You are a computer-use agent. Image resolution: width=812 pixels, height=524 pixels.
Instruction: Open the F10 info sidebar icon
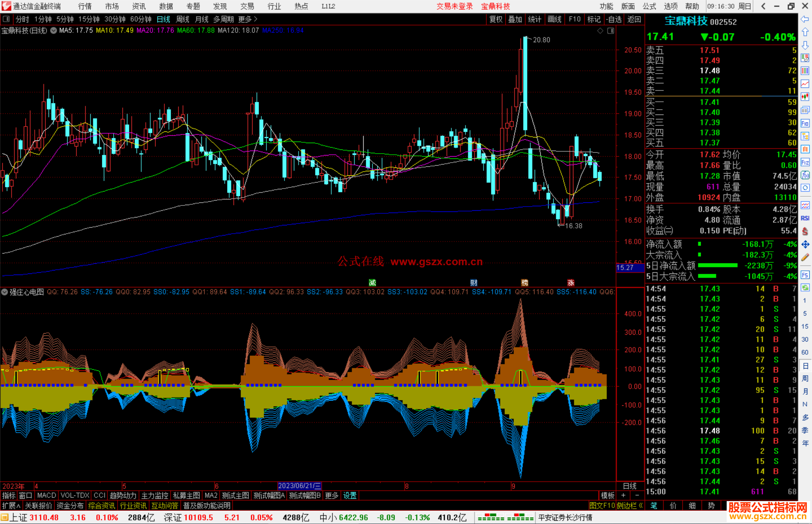point(805,123)
